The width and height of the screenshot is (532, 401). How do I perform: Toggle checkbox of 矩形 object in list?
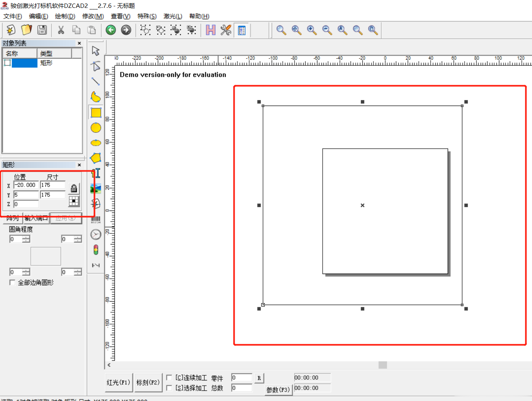7,63
